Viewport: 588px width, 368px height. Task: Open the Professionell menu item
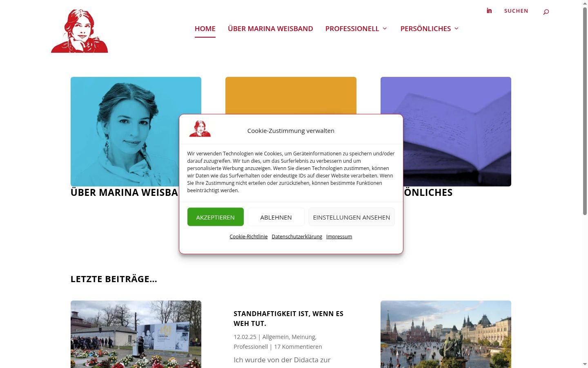click(352, 29)
